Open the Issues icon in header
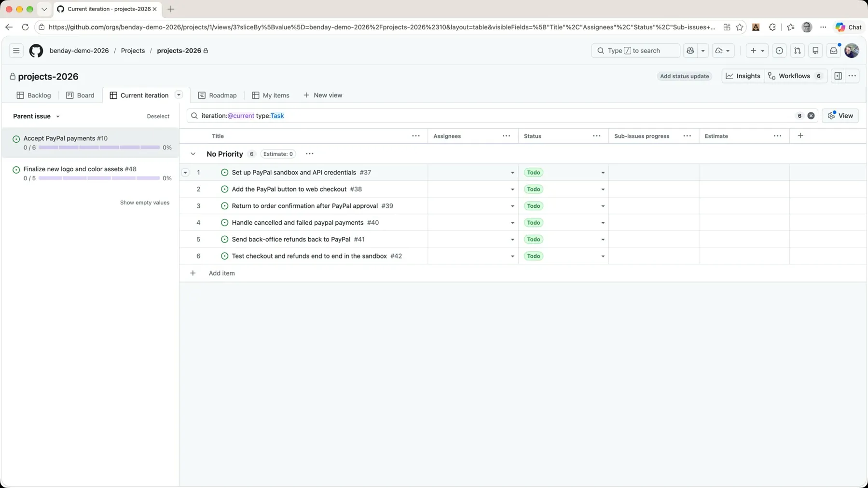The height and width of the screenshot is (488, 868). pyautogui.click(x=779, y=51)
